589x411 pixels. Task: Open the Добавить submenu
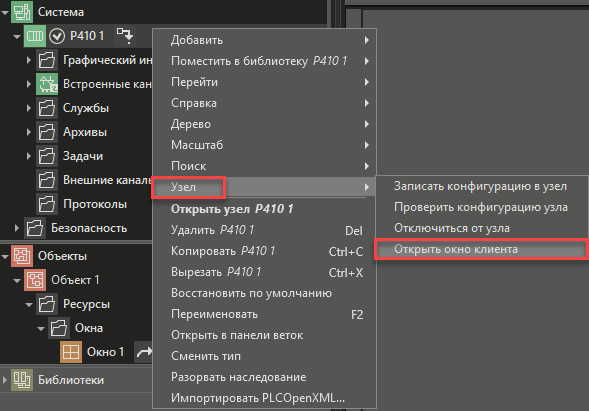click(x=264, y=40)
